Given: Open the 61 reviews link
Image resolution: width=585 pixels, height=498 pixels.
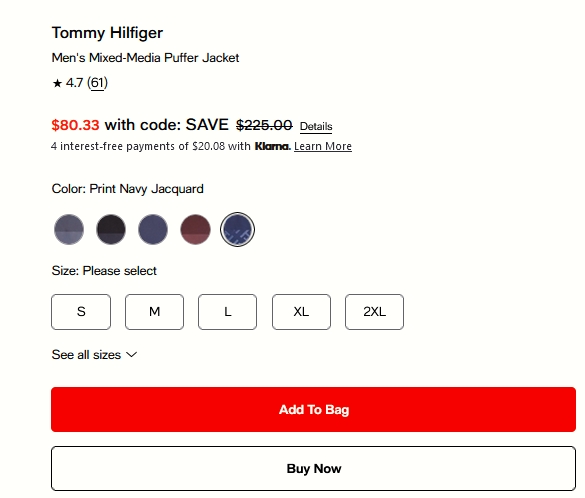Looking at the screenshot, I should point(97,83).
